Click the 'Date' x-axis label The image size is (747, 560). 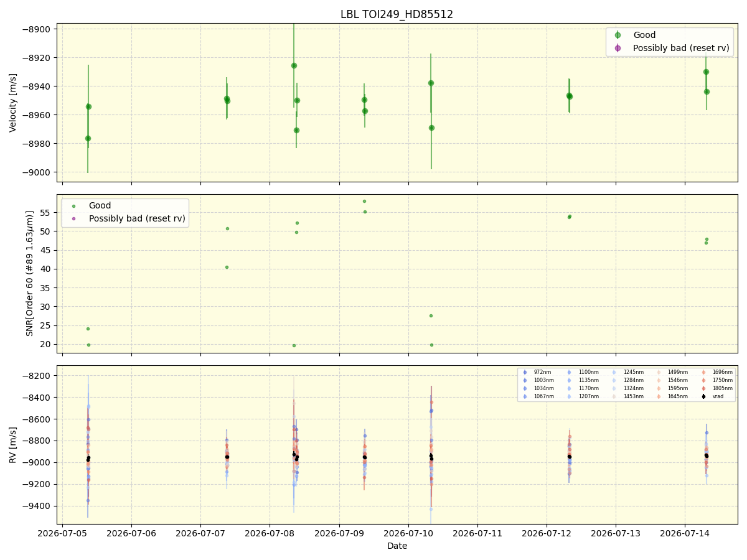coord(397,546)
